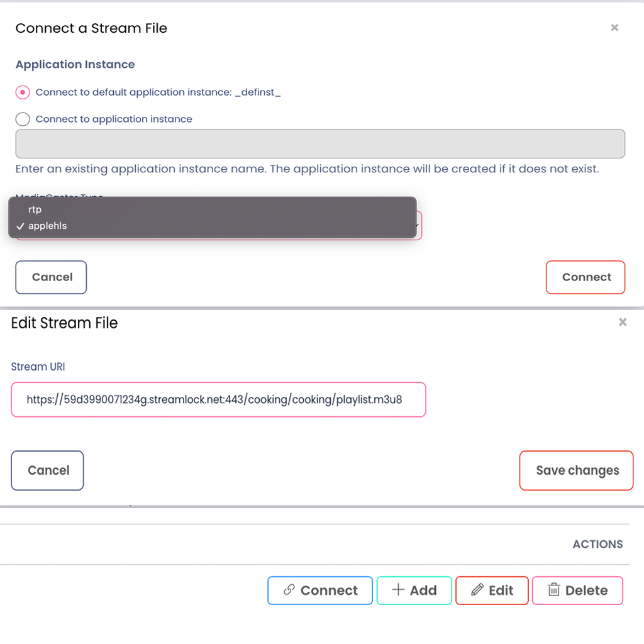The width and height of the screenshot is (644, 644).
Task: Select the checked applehls option
Action: point(47,226)
